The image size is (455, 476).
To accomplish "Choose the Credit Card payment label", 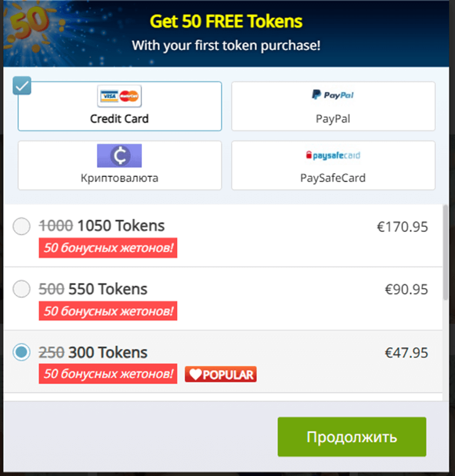I will [119, 118].
